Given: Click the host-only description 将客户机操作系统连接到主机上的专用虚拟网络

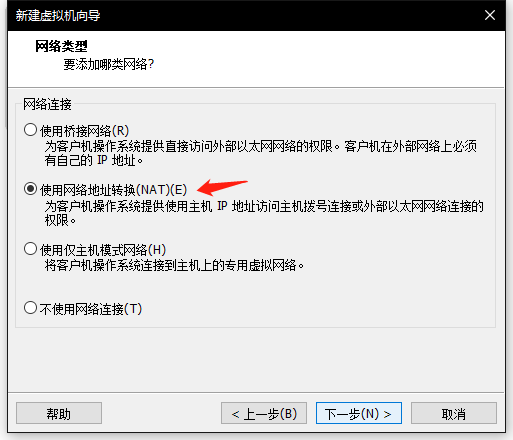Looking at the screenshot, I should tap(174, 265).
